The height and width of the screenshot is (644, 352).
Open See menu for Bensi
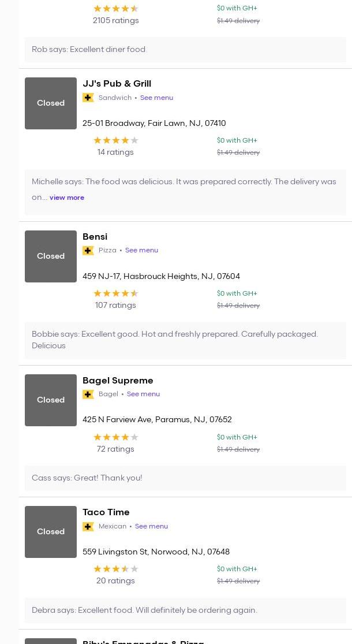[x=141, y=251]
